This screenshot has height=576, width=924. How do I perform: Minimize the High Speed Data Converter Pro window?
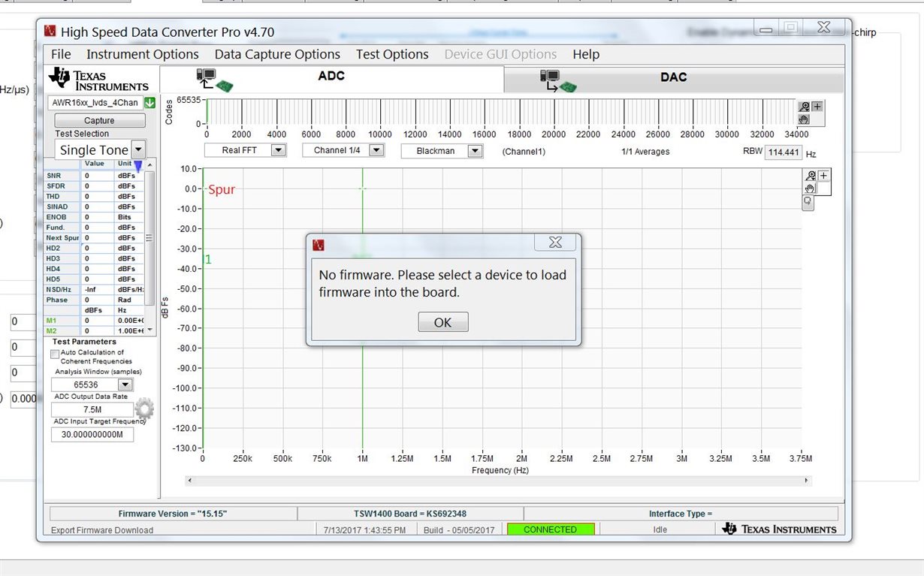(x=765, y=29)
